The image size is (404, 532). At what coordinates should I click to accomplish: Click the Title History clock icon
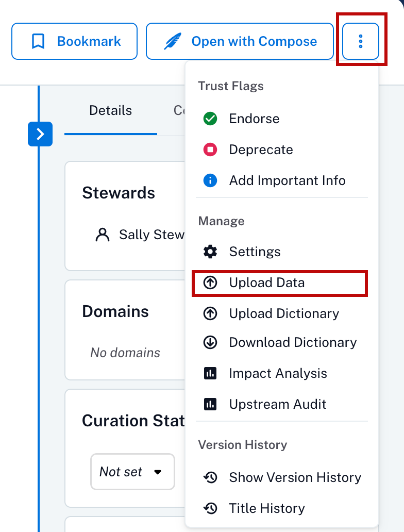(x=210, y=508)
